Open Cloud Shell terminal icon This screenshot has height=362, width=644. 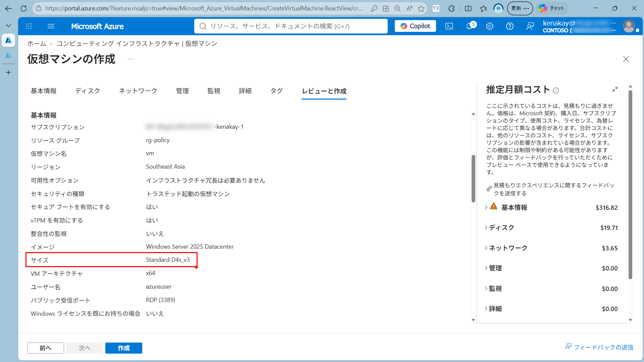(x=449, y=26)
